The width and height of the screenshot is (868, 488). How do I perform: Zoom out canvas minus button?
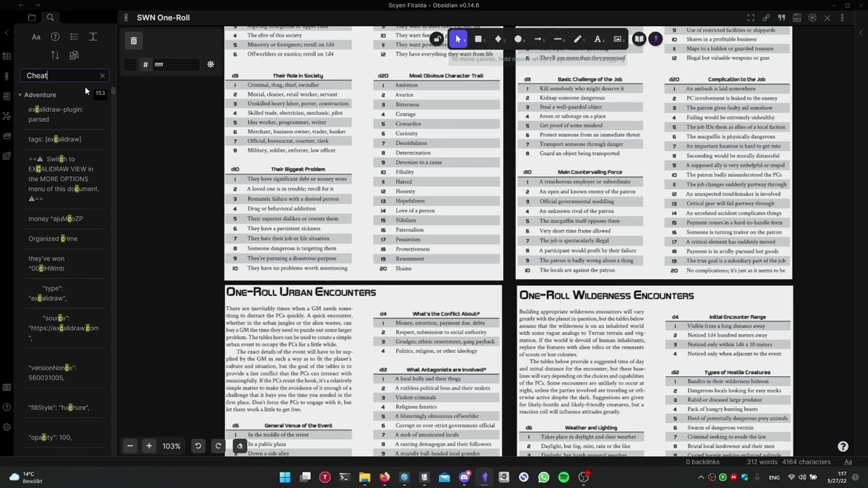[130, 446]
